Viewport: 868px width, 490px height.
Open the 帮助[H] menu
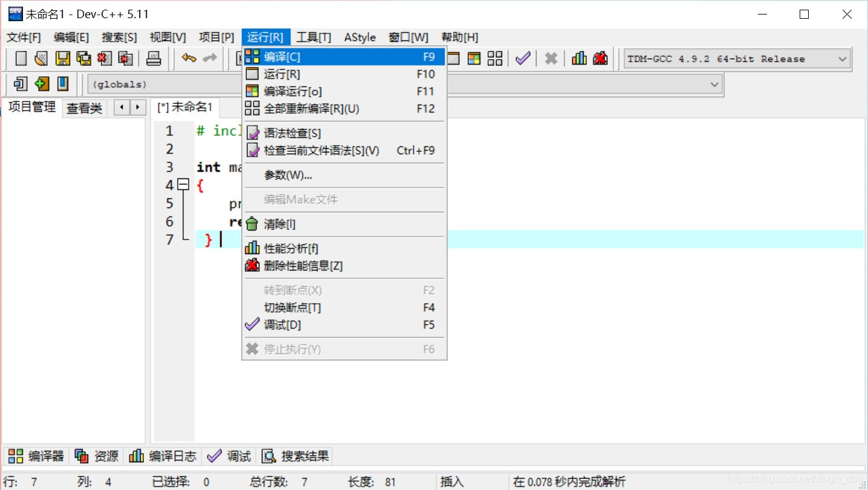pos(460,38)
